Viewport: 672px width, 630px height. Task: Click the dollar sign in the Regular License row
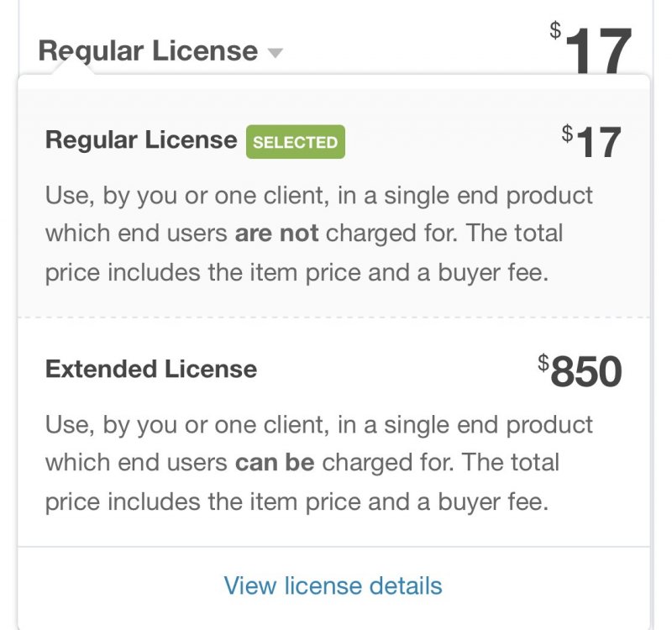(568, 133)
